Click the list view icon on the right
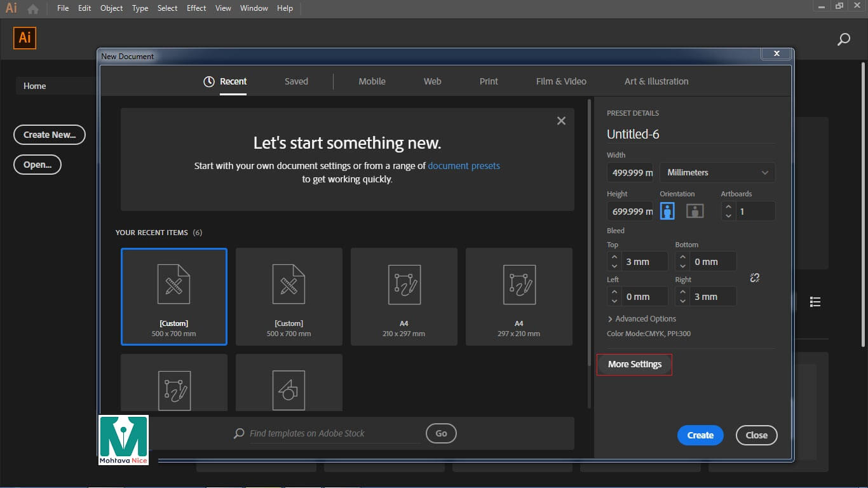Image resolution: width=868 pixels, height=488 pixels. (815, 302)
